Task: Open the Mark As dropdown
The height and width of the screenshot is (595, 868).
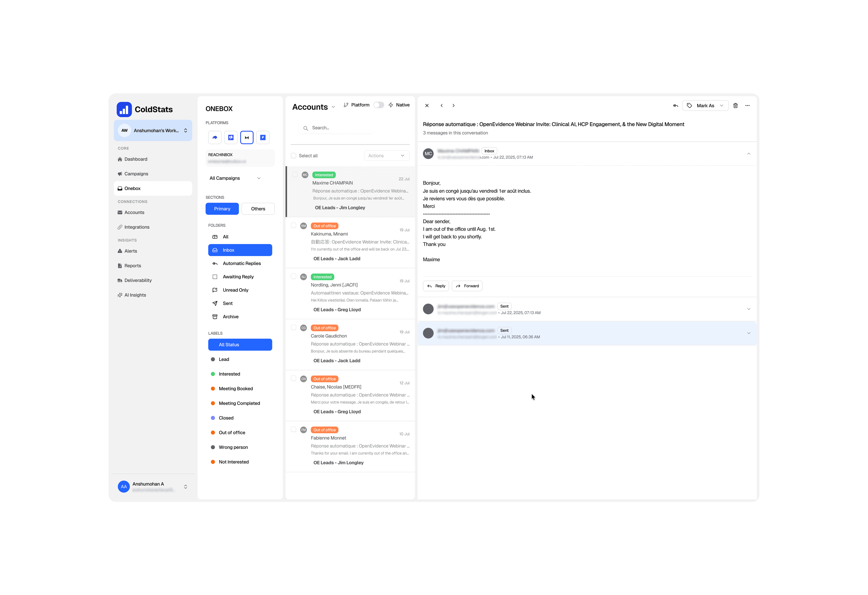Action: [705, 106]
